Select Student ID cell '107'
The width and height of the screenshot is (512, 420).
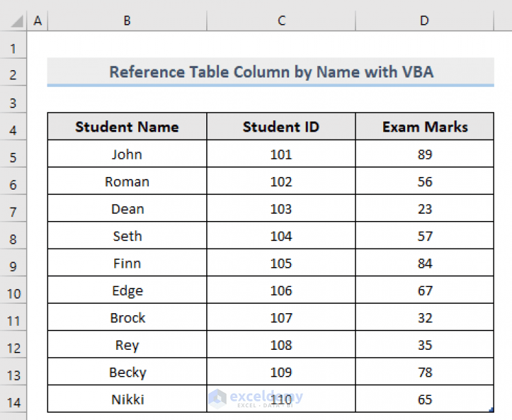281,317
